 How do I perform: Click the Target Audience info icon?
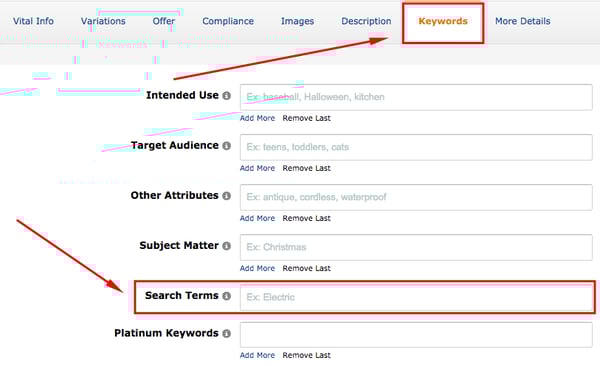pos(227,145)
